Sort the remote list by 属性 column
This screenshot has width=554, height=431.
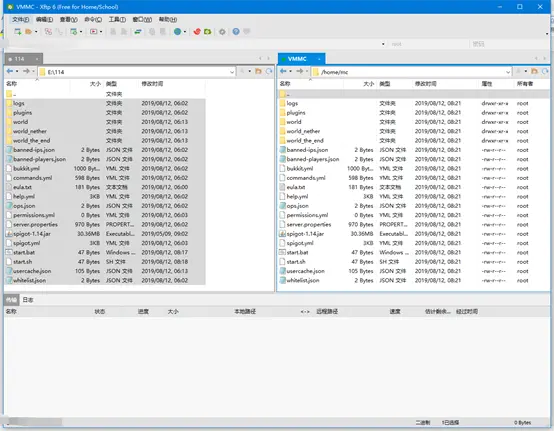[495, 84]
